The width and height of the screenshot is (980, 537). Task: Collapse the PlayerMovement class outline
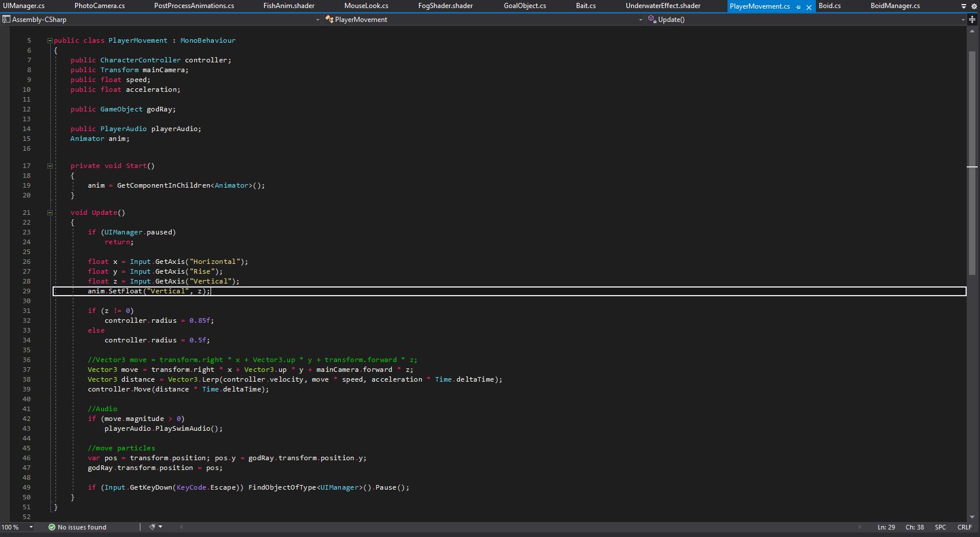tap(50, 40)
